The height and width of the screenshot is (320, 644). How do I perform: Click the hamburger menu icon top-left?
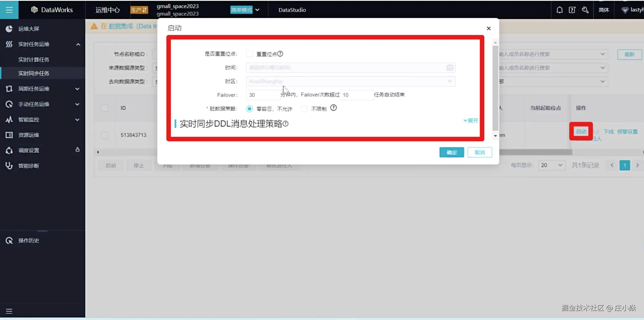[9, 10]
